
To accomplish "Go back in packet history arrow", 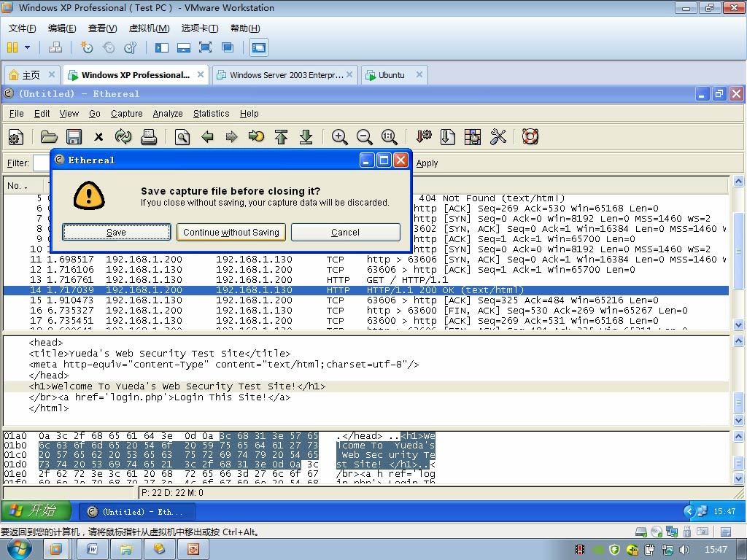I will point(207,137).
